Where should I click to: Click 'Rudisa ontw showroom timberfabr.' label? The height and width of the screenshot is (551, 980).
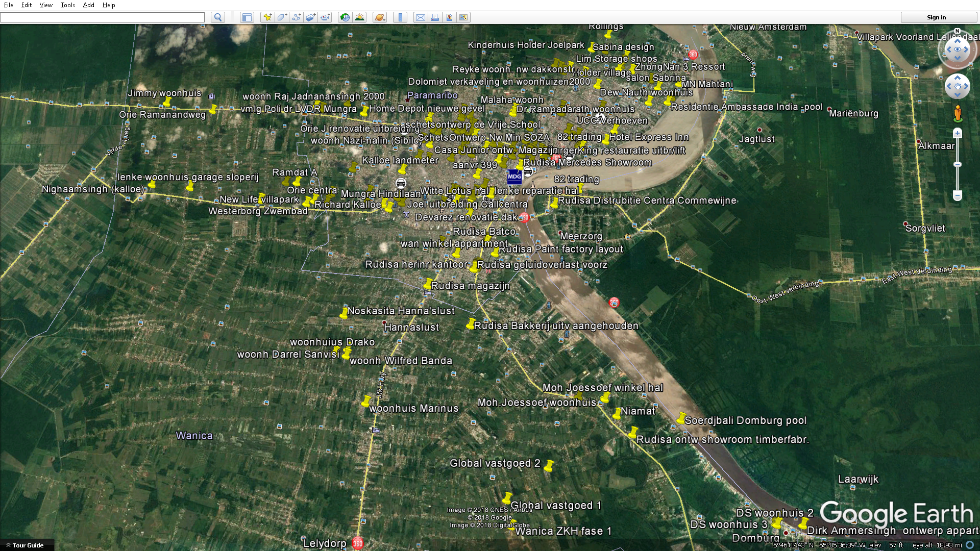722,440
